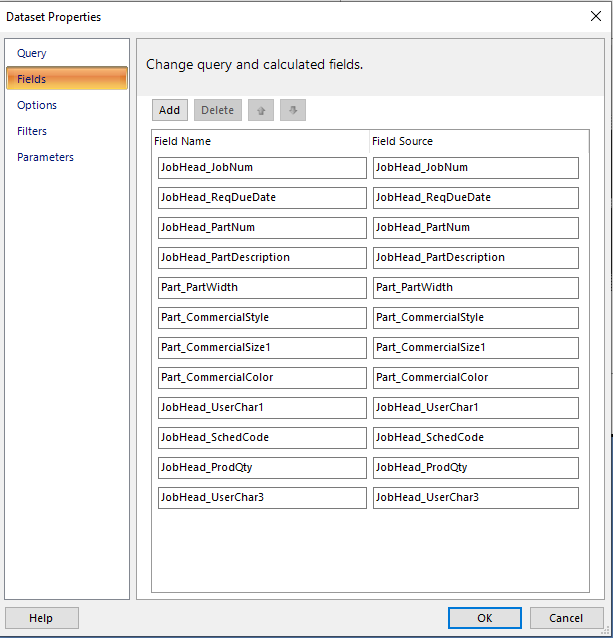The height and width of the screenshot is (638, 613).
Task: Switch to the Options page
Action: tap(37, 105)
